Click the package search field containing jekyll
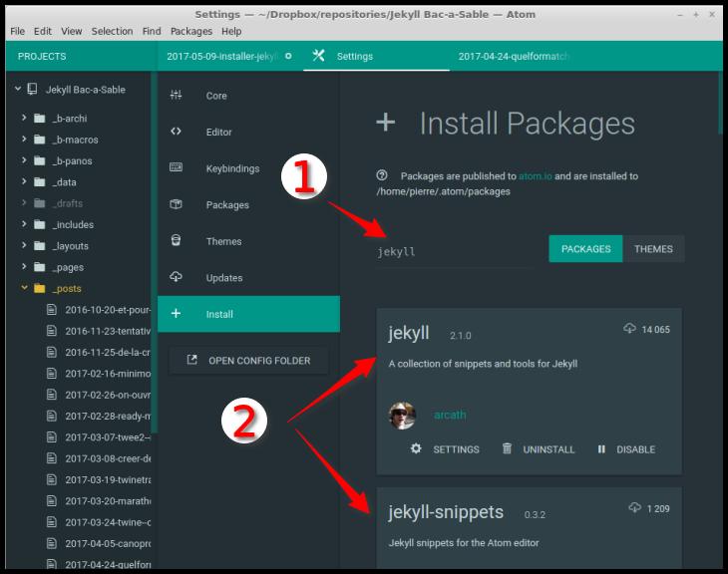The image size is (728, 574). pos(455,251)
